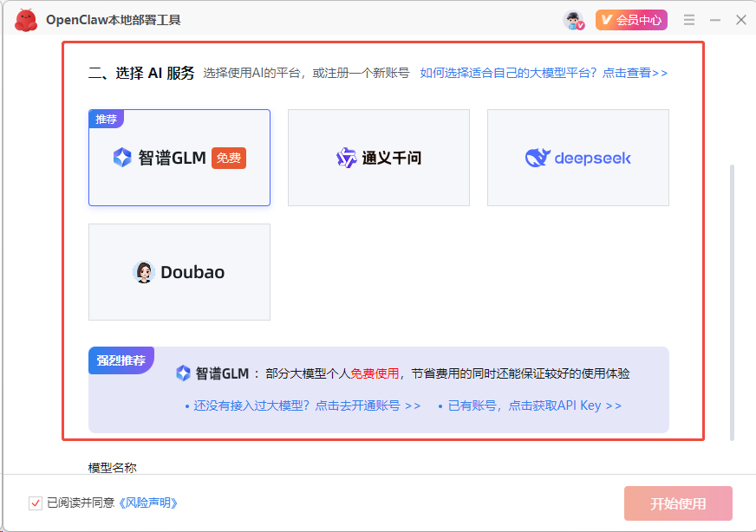Uncheck the 已阅读并同意 agreement checkbox
This screenshot has height=532, width=756.
pyautogui.click(x=35, y=503)
